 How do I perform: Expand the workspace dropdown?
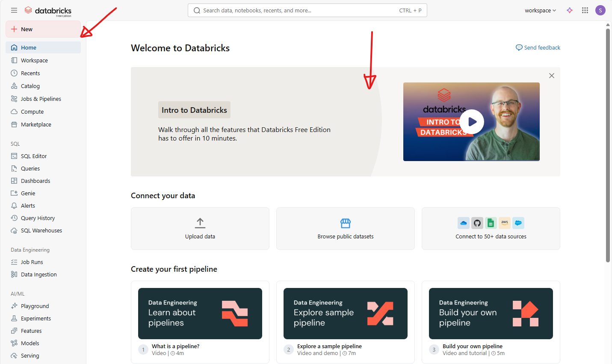click(x=540, y=10)
